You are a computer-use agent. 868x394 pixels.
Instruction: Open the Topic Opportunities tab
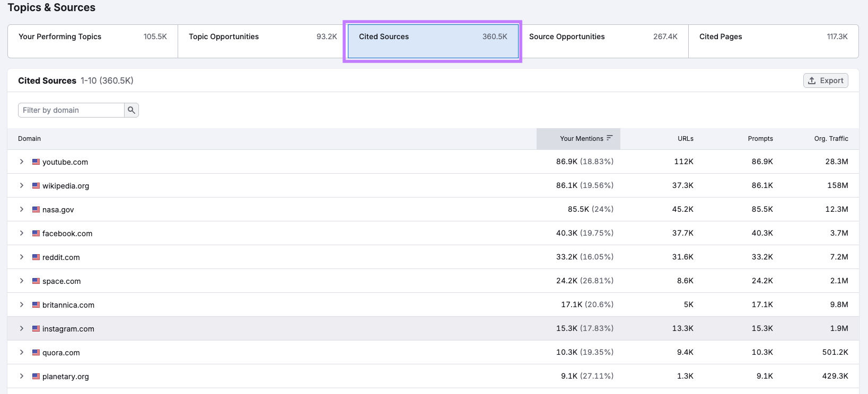click(263, 41)
